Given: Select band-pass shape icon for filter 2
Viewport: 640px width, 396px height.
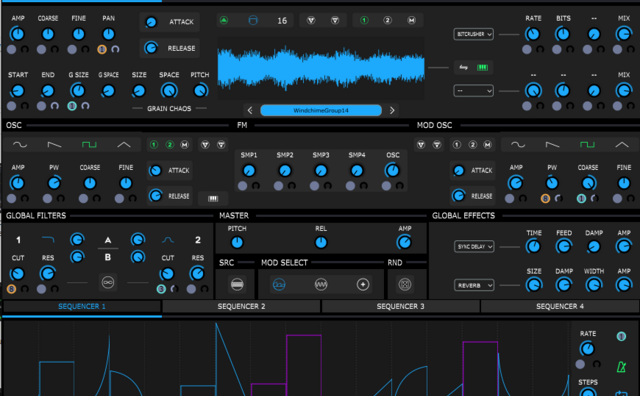Looking at the screenshot, I should (168, 240).
